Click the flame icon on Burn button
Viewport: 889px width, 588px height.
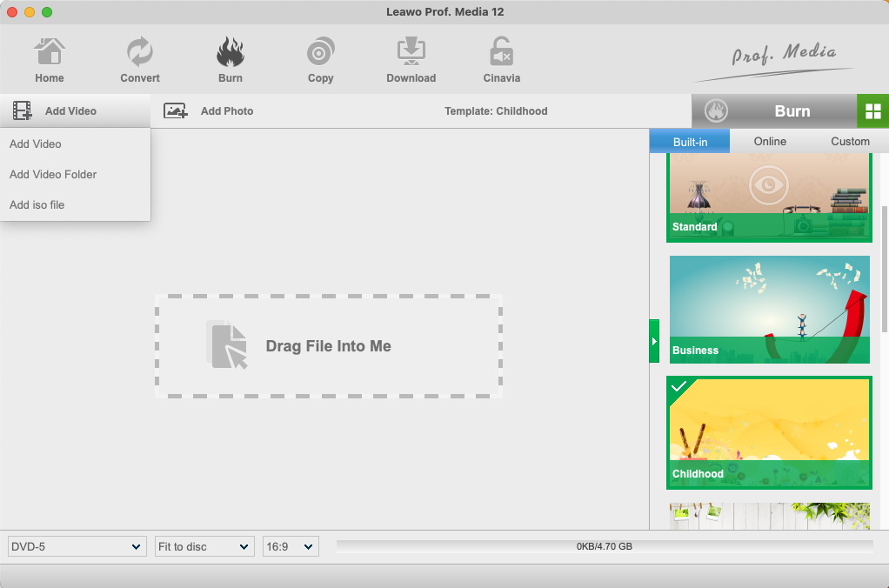point(716,111)
